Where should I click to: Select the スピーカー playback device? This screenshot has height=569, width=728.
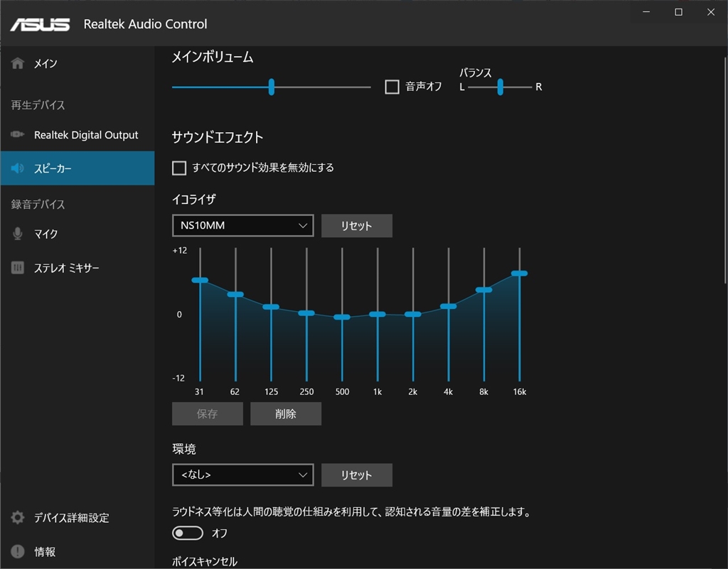click(x=77, y=168)
